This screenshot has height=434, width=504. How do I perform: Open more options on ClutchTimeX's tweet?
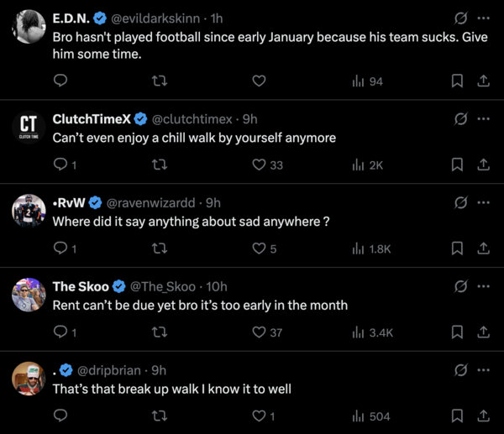pos(483,118)
